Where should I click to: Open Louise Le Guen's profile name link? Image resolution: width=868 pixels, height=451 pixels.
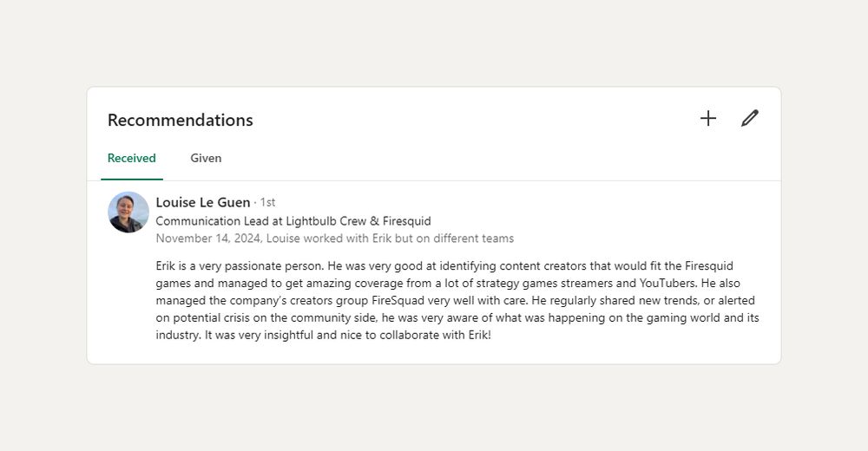pos(202,202)
